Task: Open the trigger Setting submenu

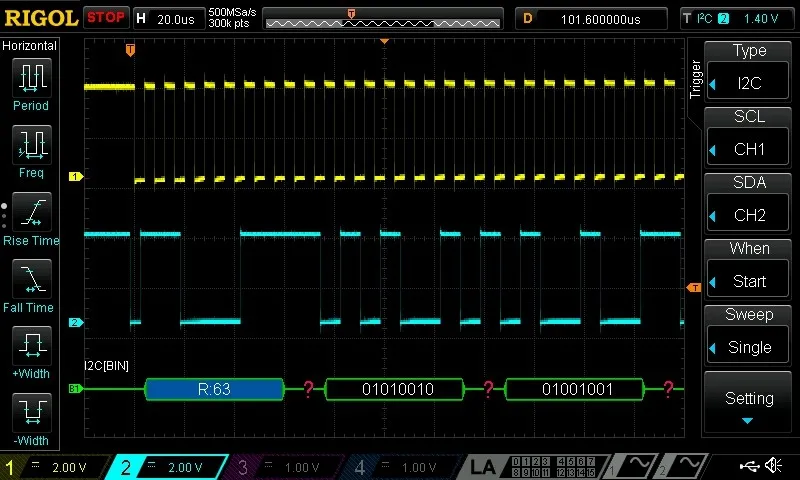Action: click(749, 402)
